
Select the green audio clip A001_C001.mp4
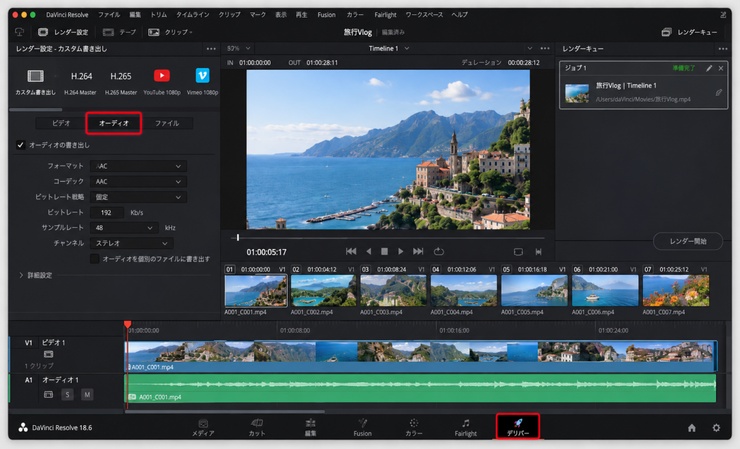click(x=420, y=388)
